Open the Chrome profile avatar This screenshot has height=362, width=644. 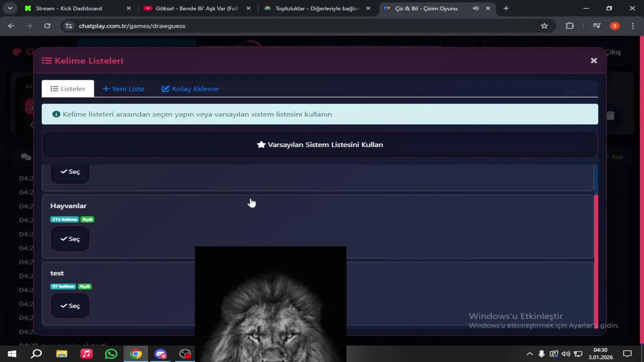(615, 26)
